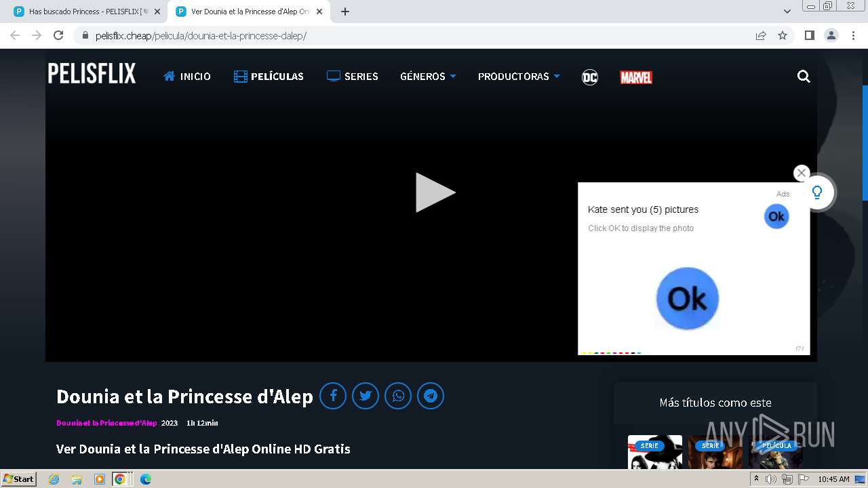The height and width of the screenshot is (488, 868).
Task: Click pink Dounia et la Princesse d'Alep link
Action: [106, 423]
